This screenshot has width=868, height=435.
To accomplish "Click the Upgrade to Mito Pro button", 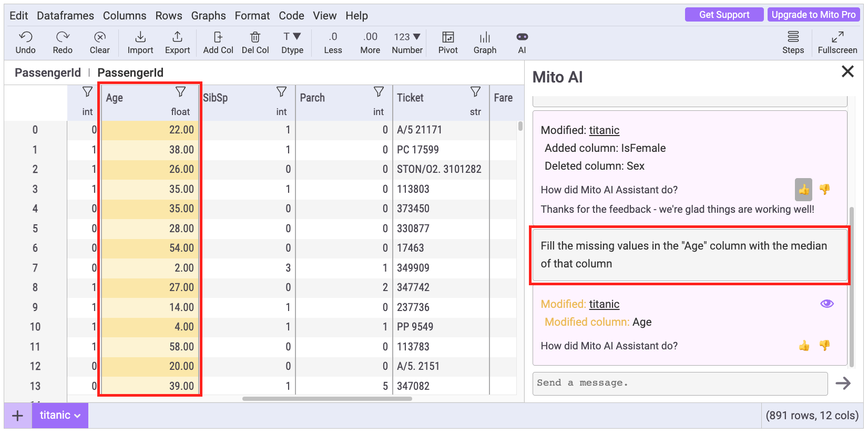I will (x=813, y=15).
